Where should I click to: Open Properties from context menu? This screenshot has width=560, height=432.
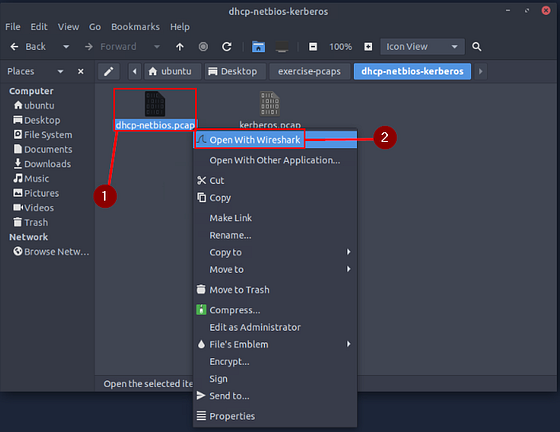(275, 416)
